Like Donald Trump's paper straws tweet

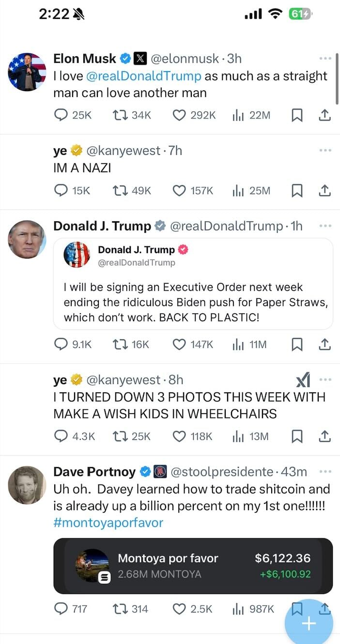(x=180, y=344)
